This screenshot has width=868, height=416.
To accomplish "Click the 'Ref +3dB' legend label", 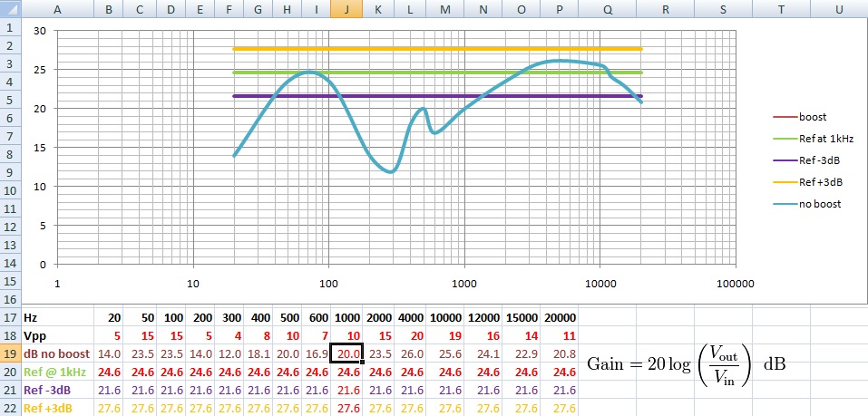I will [x=820, y=182].
